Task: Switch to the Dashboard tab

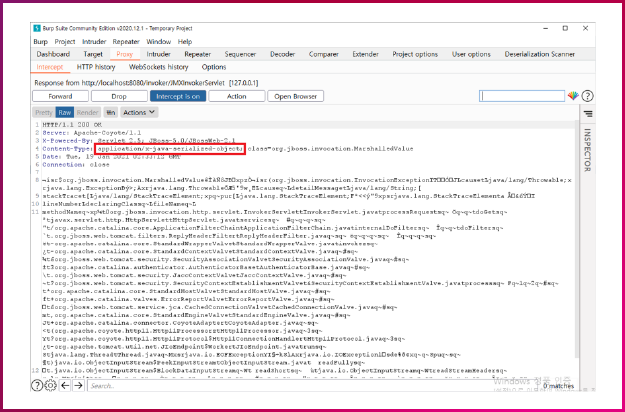Action: [53, 54]
